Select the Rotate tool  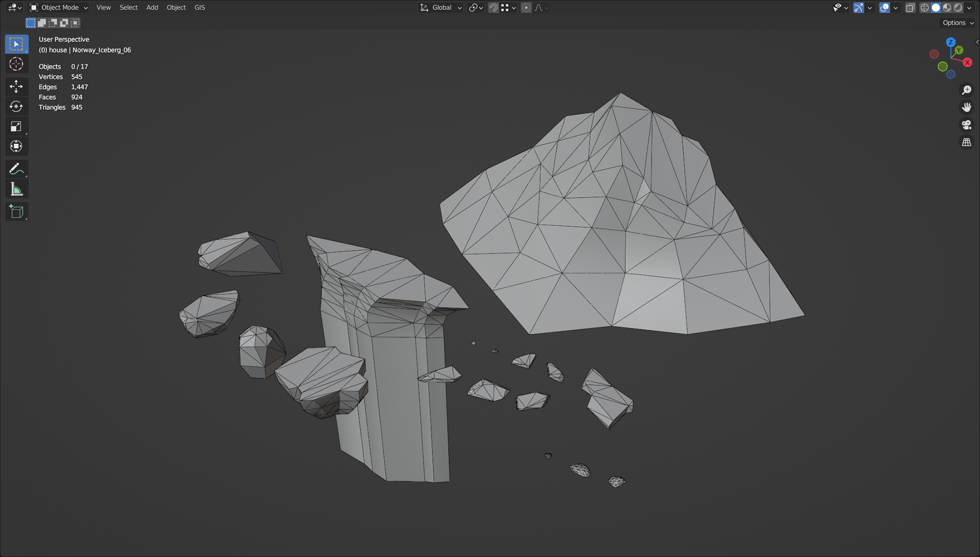(x=16, y=106)
